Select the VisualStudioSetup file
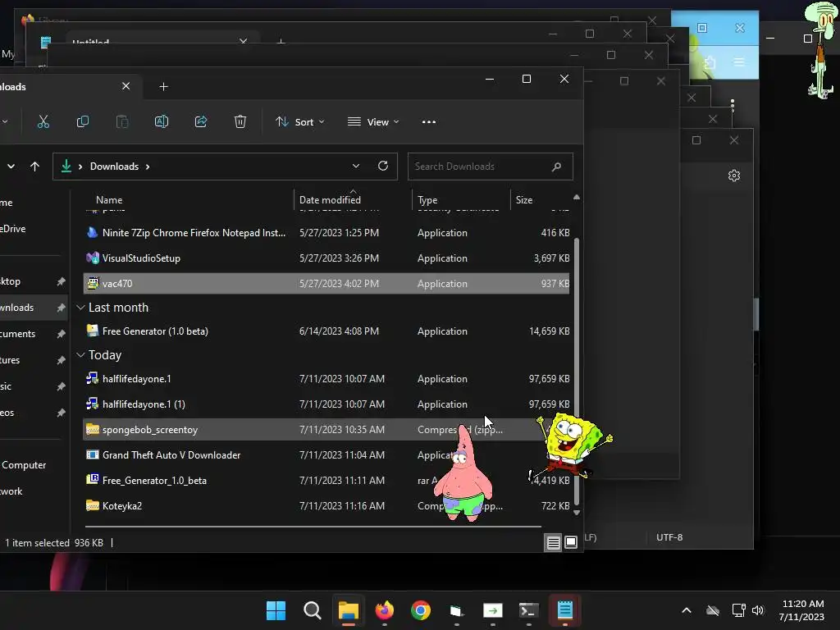840x630 pixels. coord(326,258)
